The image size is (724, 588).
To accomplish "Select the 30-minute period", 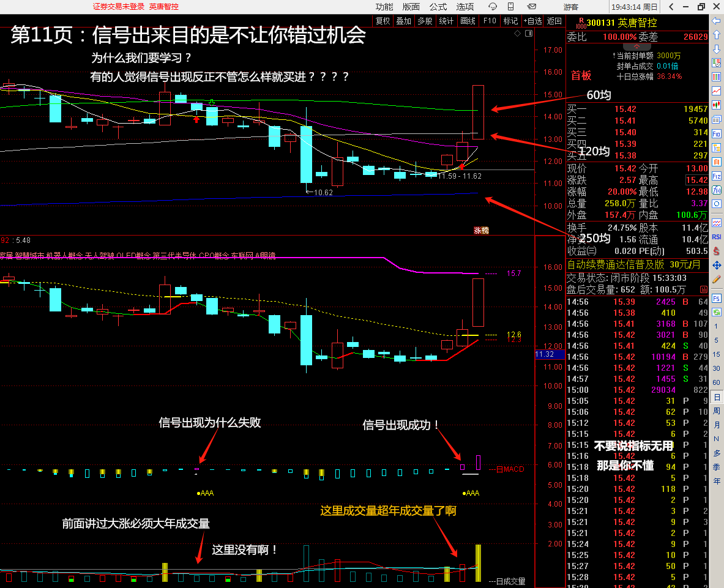I will (716, 368).
